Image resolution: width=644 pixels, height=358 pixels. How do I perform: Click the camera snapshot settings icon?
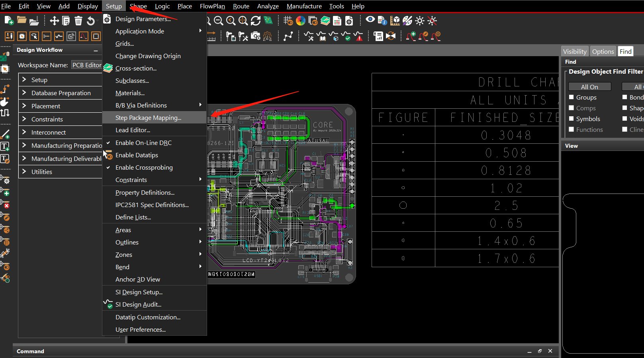255,36
